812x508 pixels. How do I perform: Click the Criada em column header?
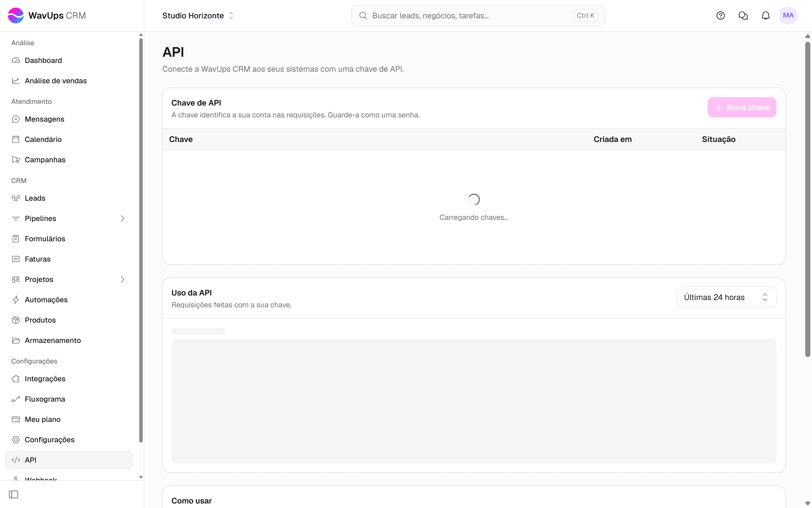[x=612, y=139]
